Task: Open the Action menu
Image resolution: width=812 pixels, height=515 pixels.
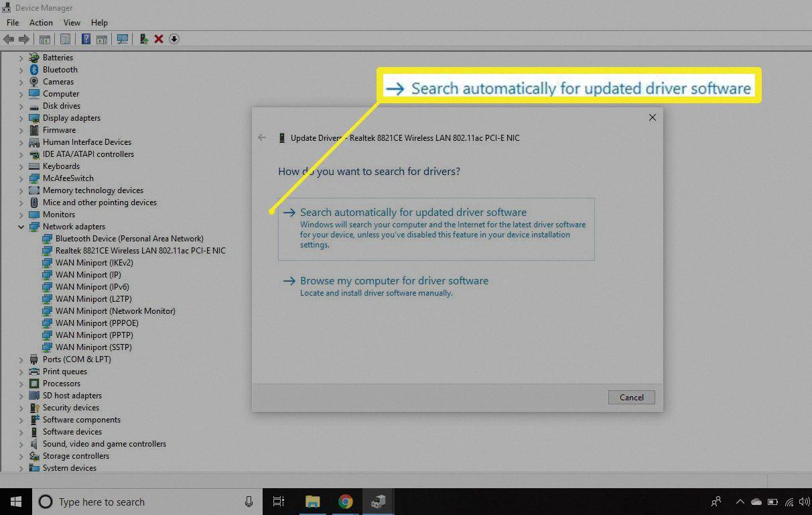Action: [41, 23]
